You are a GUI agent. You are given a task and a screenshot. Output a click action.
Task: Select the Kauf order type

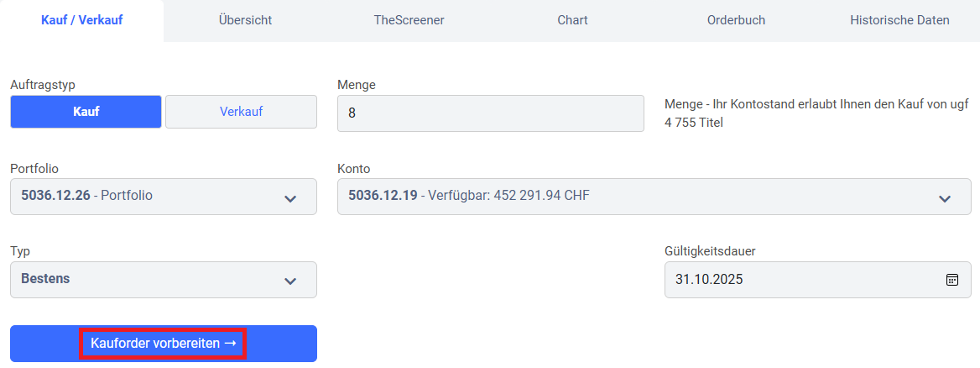coord(86,111)
